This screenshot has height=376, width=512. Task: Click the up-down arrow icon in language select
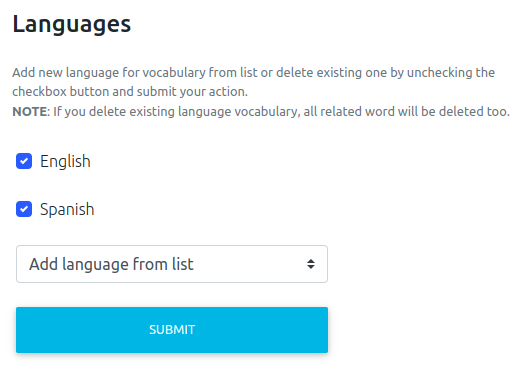311,264
